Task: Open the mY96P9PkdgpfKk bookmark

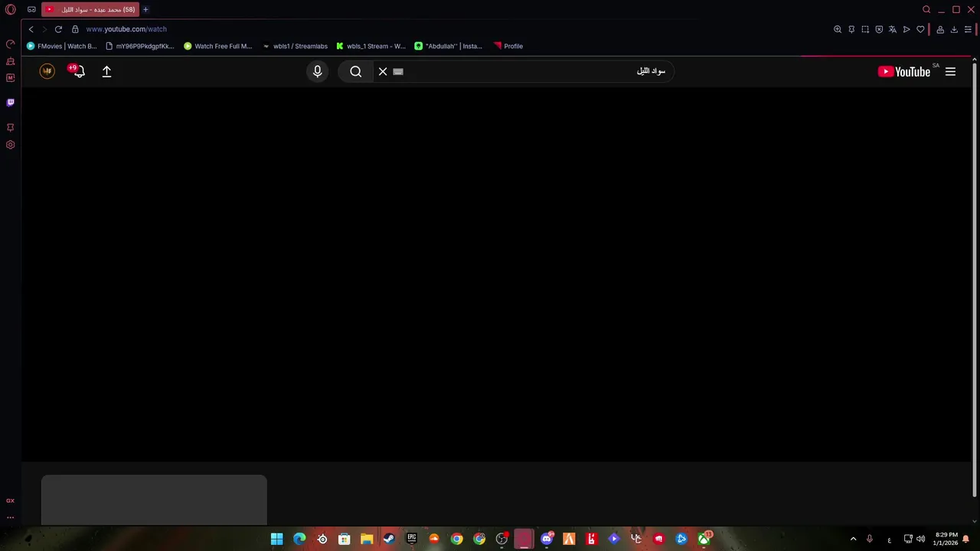Action: click(x=140, y=46)
